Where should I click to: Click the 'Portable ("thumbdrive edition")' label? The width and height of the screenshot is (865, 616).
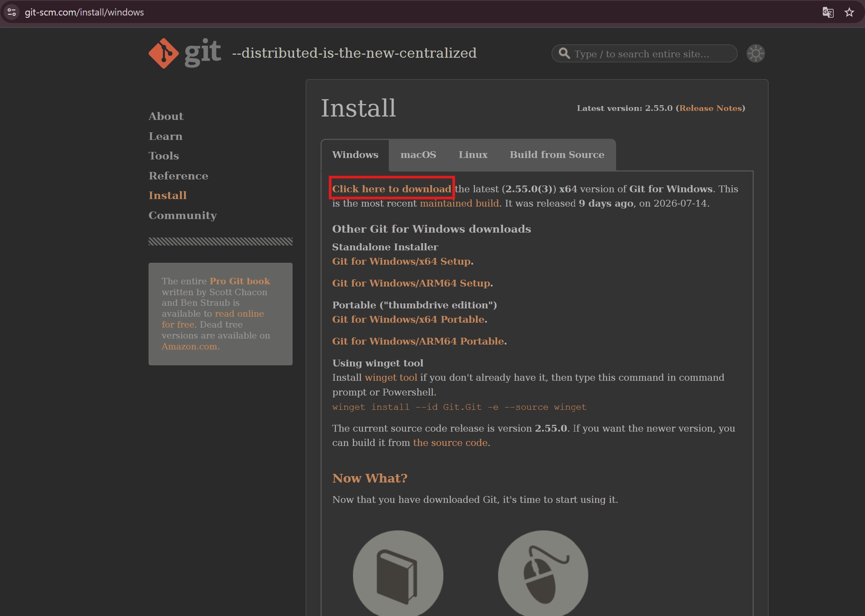[414, 305]
